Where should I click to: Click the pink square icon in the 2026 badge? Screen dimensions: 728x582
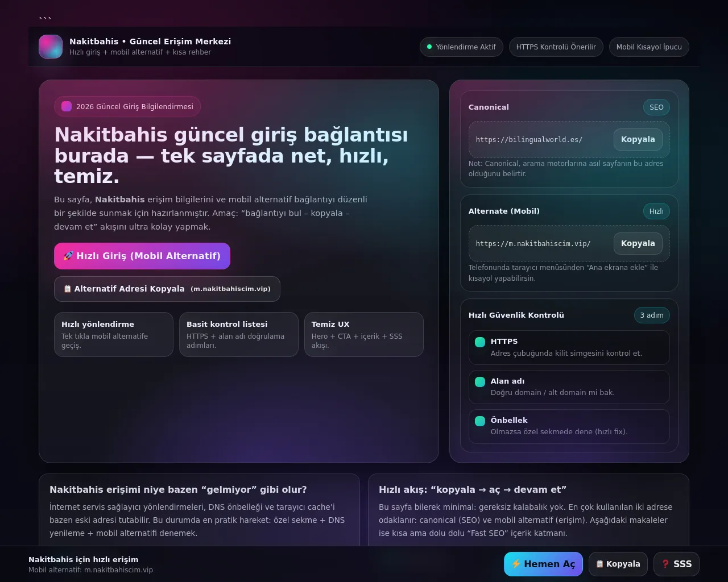(x=67, y=106)
